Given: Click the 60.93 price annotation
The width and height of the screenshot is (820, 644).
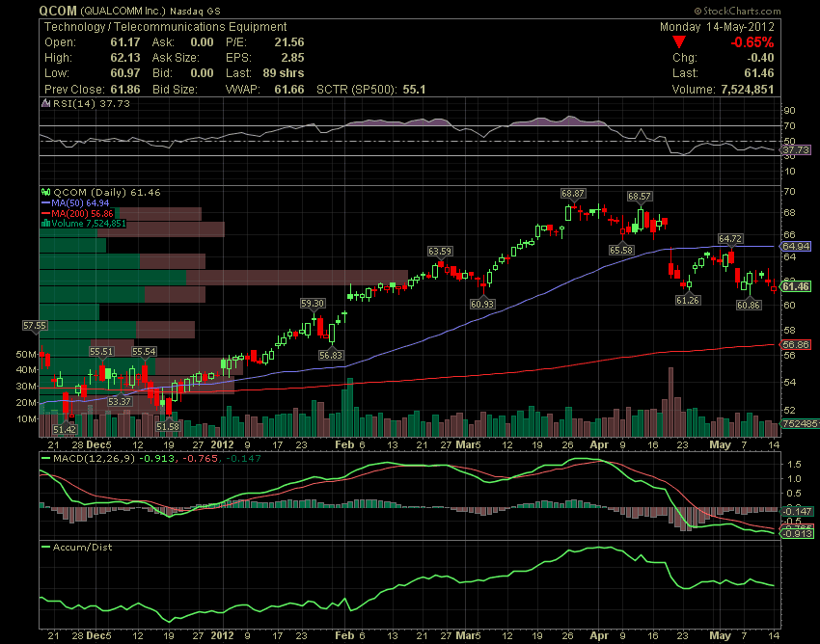Looking at the screenshot, I should [x=482, y=304].
